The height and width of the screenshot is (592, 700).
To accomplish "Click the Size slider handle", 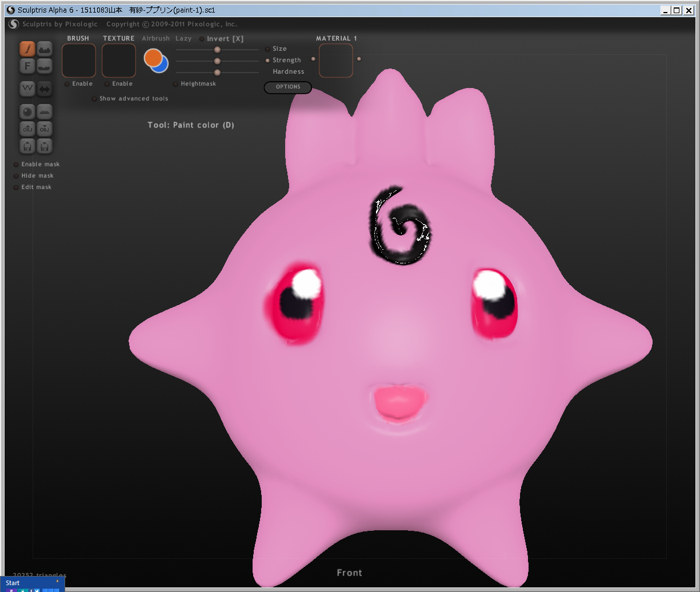I will pos(217,50).
